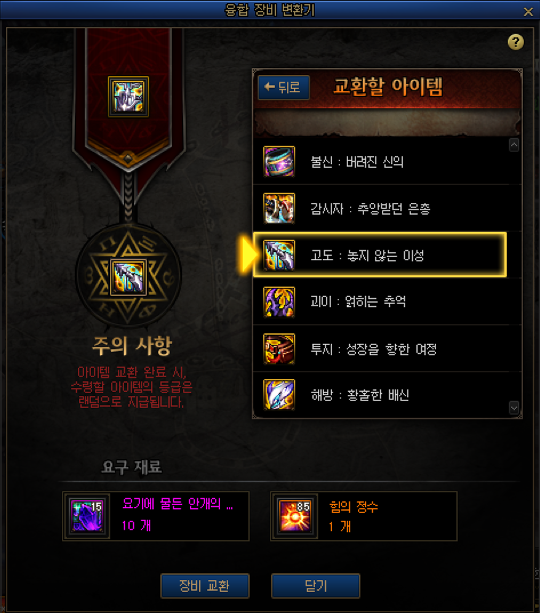Select the 고도 : 놓지 않는 이성 list entry
The image size is (540, 613).
(x=380, y=255)
